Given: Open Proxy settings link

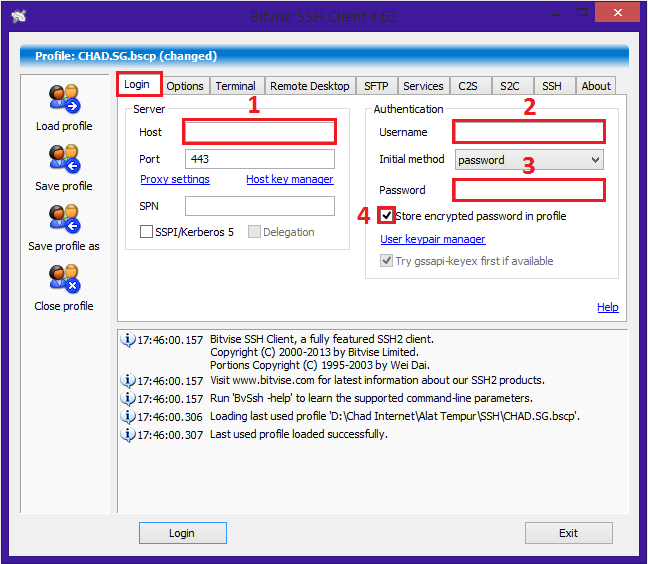Looking at the screenshot, I should (x=175, y=179).
